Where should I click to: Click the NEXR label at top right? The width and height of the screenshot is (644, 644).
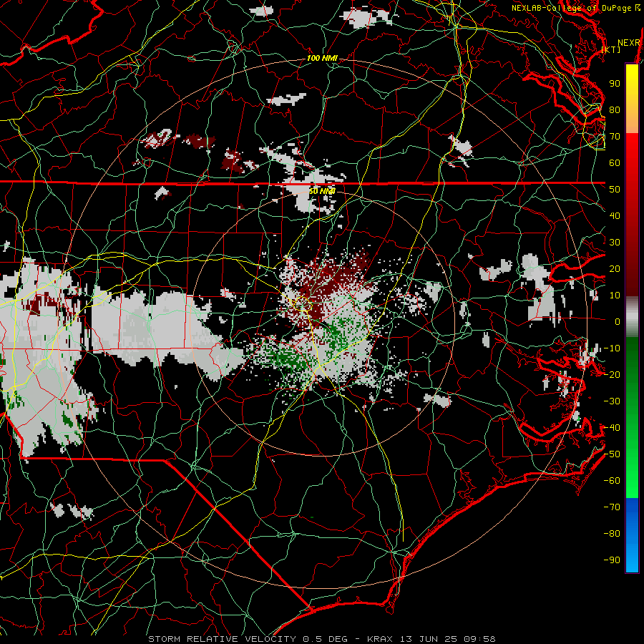[x=629, y=43]
